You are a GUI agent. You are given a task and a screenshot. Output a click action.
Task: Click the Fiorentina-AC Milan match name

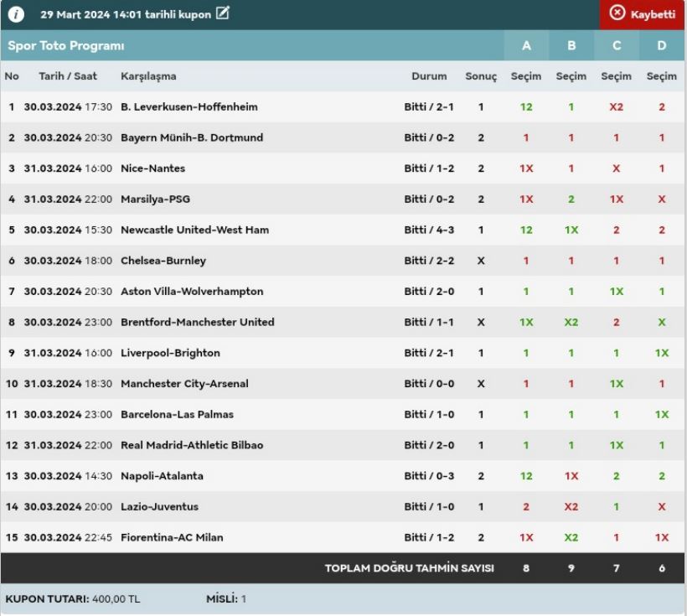click(172, 537)
